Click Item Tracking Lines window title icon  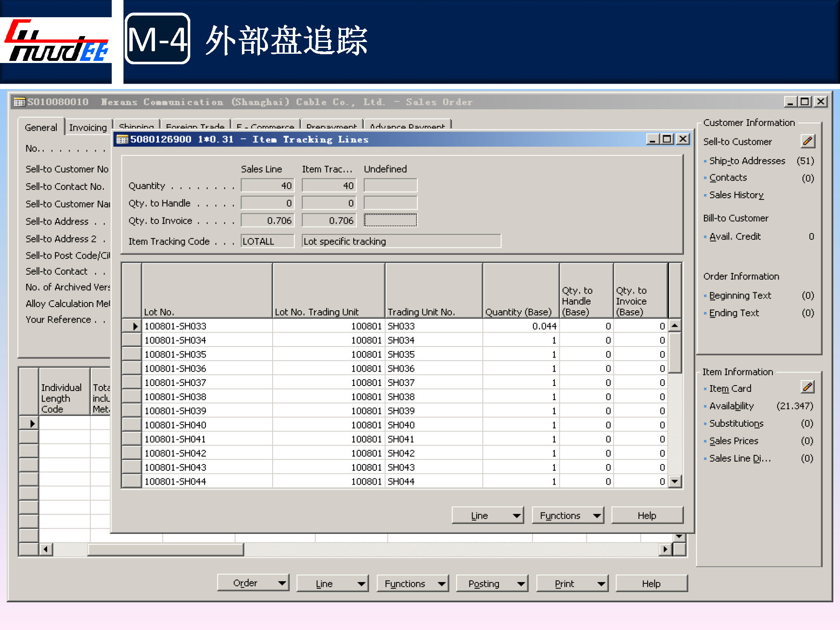pos(122,139)
